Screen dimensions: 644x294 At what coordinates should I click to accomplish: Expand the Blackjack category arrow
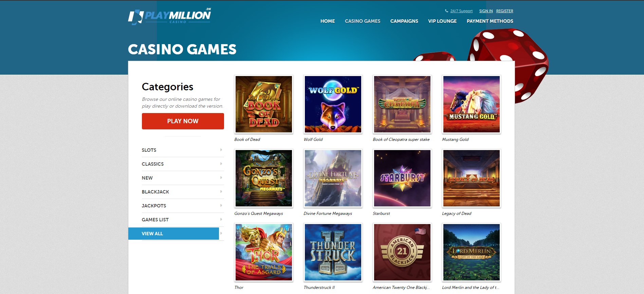(221, 191)
